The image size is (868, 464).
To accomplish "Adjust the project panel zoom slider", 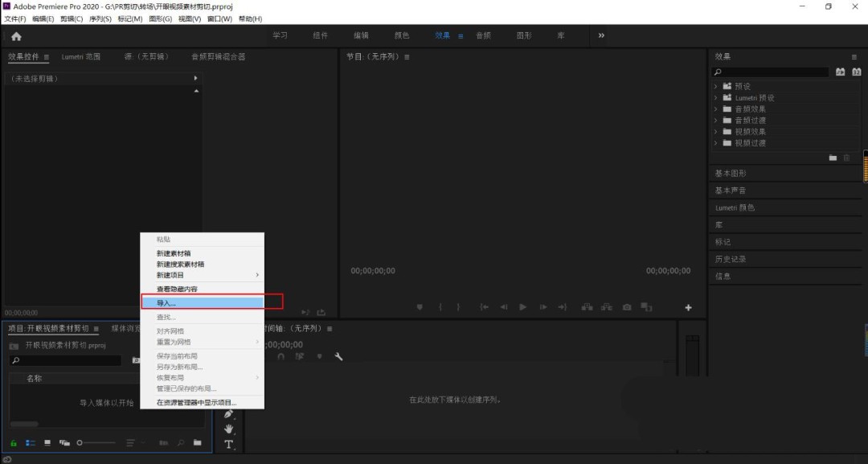I will point(80,442).
